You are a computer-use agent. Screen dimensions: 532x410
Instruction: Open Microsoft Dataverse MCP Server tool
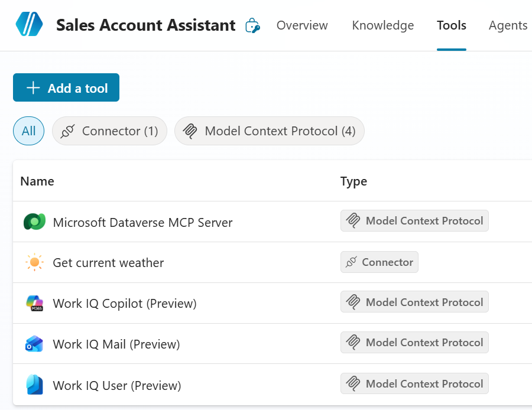point(142,223)
